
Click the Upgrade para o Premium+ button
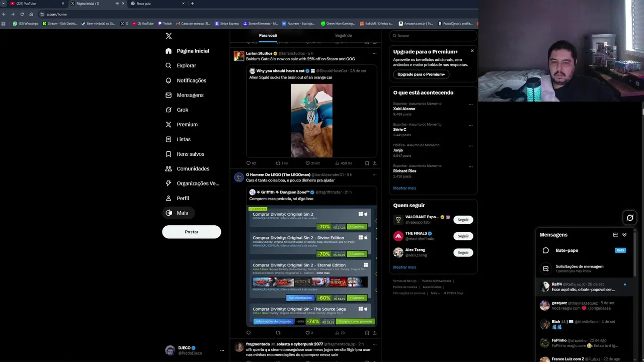[421, 74]
